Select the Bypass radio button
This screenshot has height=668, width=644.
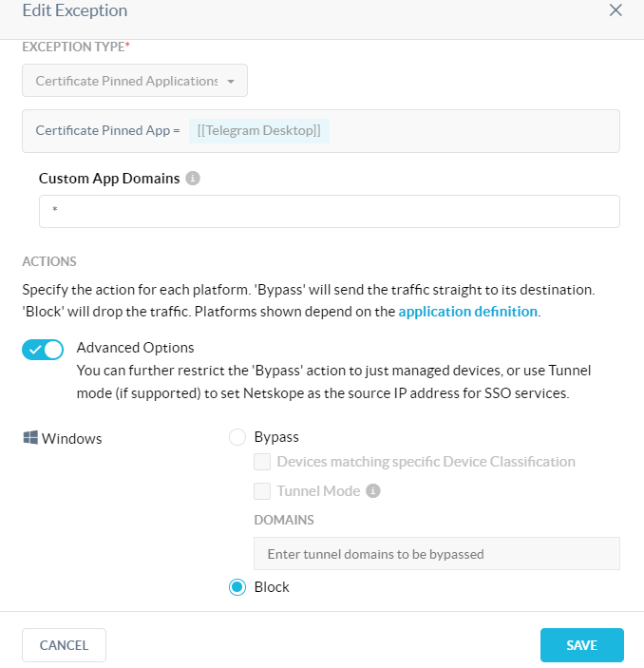pos(237,437)
